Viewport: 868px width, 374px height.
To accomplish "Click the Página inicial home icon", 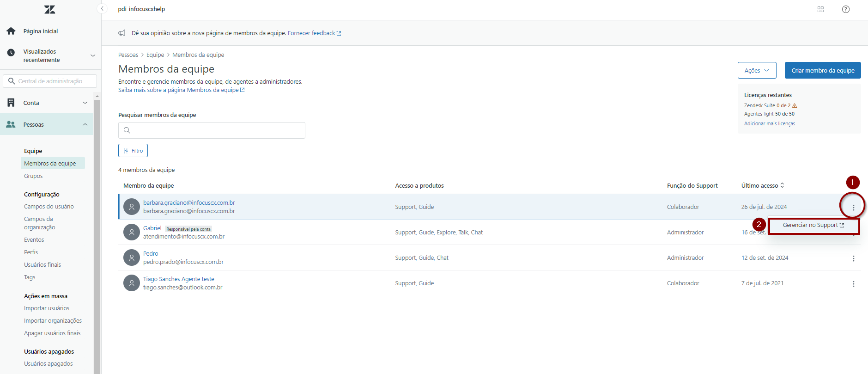I will click(x=11, y=31).
